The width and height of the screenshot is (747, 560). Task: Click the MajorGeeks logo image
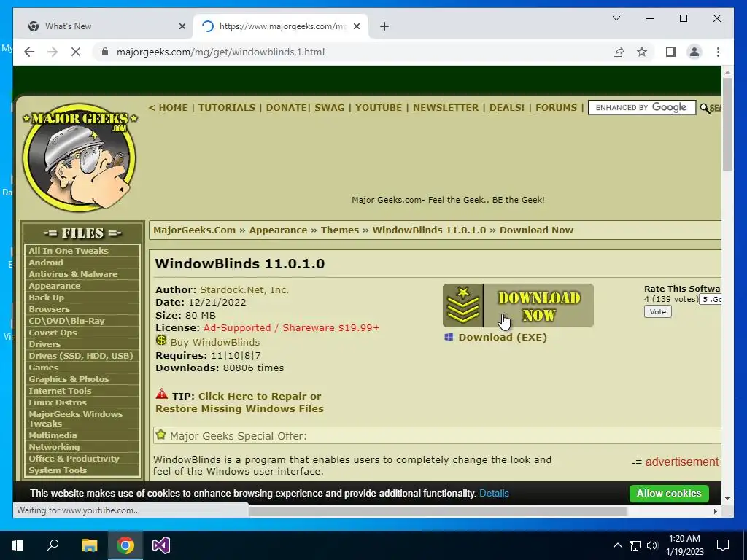click(x=80, y=157)
